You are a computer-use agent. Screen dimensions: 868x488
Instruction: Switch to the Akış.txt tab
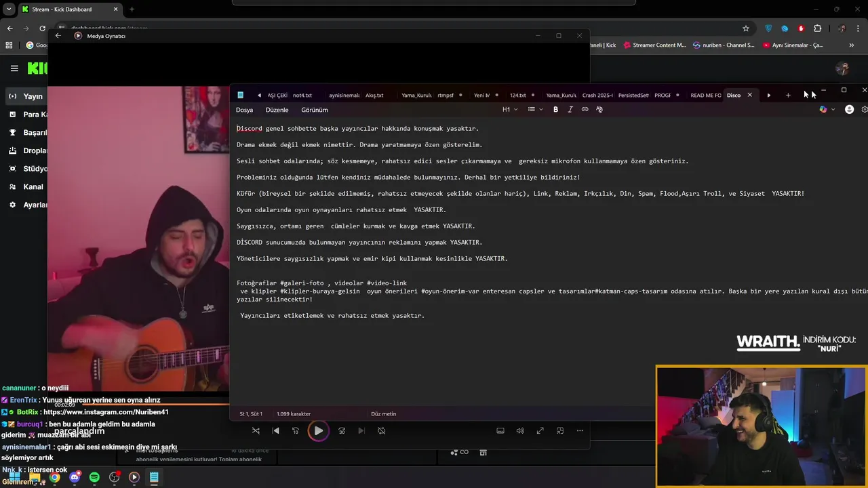[374, 96]
